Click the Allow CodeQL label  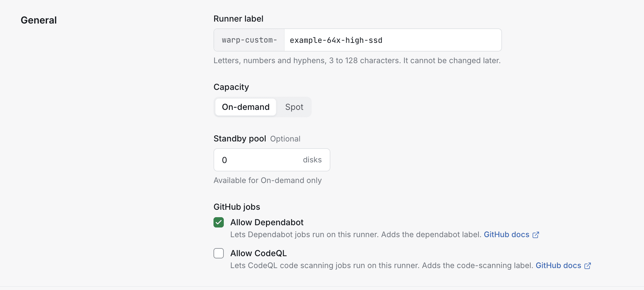[259, 253]
